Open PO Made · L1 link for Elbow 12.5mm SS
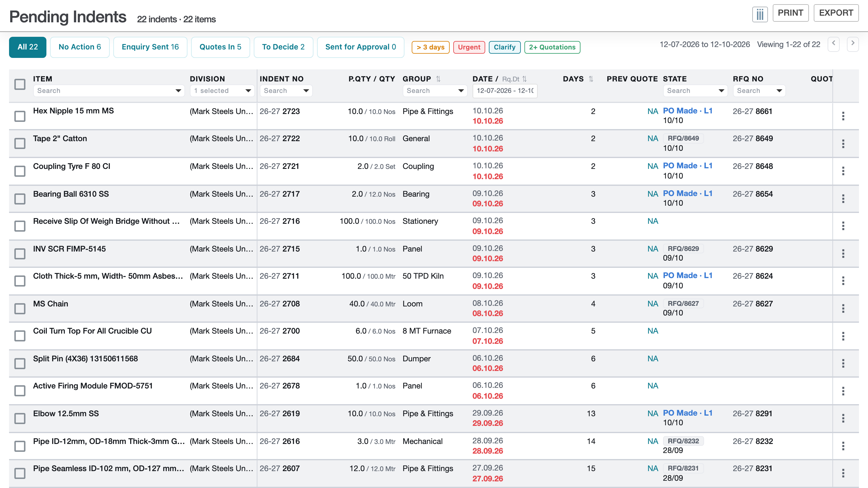Image resolution: width=868 pixels, height=488 pixels. point(687,413)
